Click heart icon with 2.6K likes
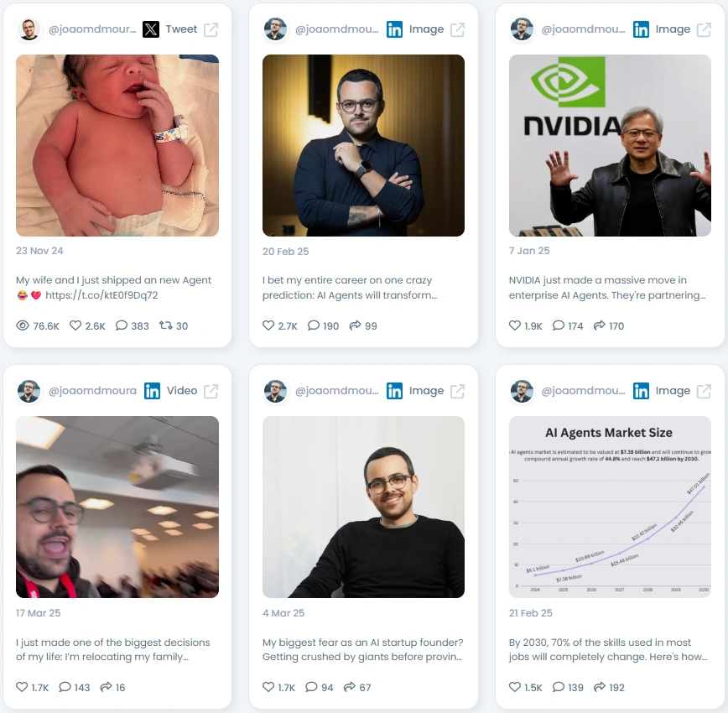 [x=75, y=325]
